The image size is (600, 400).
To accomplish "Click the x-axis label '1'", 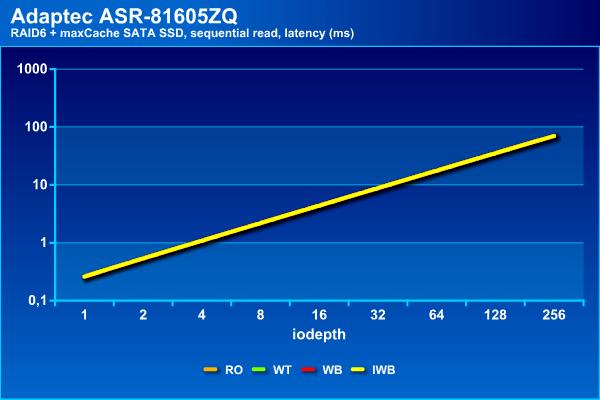I will [84, 315].
